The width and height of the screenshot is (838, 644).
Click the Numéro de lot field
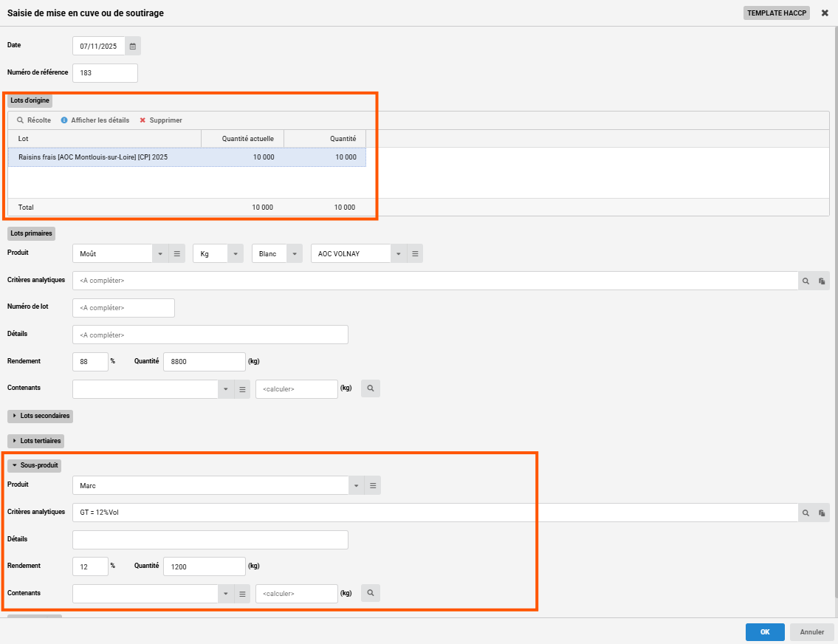(123, 308)
